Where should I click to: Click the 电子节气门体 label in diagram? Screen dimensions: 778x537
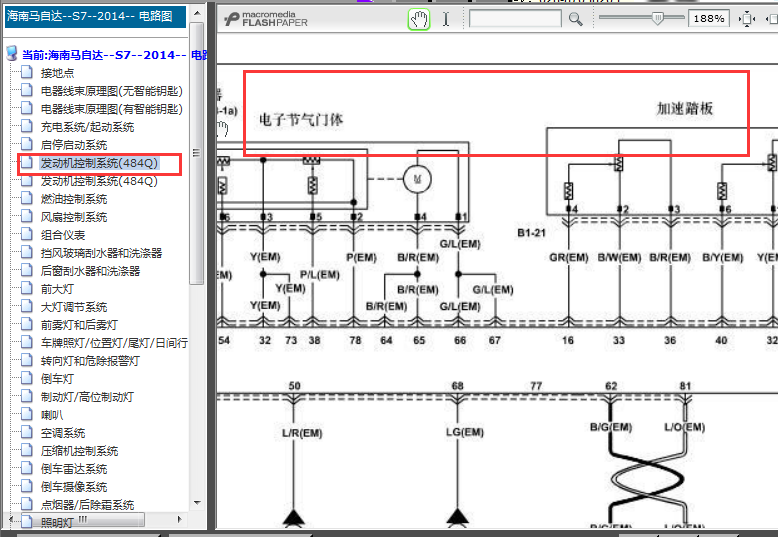tap(301, 120)
